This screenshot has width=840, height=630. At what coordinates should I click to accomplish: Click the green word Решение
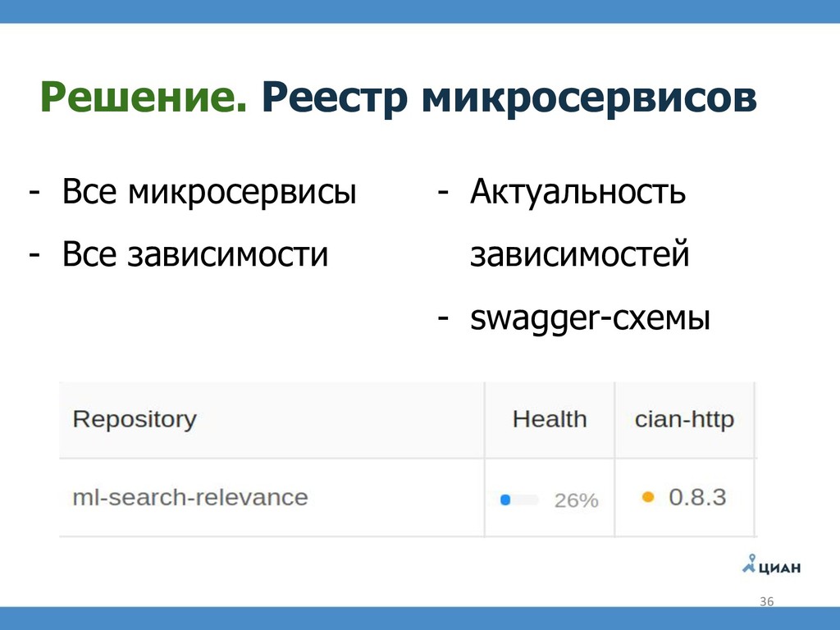pos(144,97)
